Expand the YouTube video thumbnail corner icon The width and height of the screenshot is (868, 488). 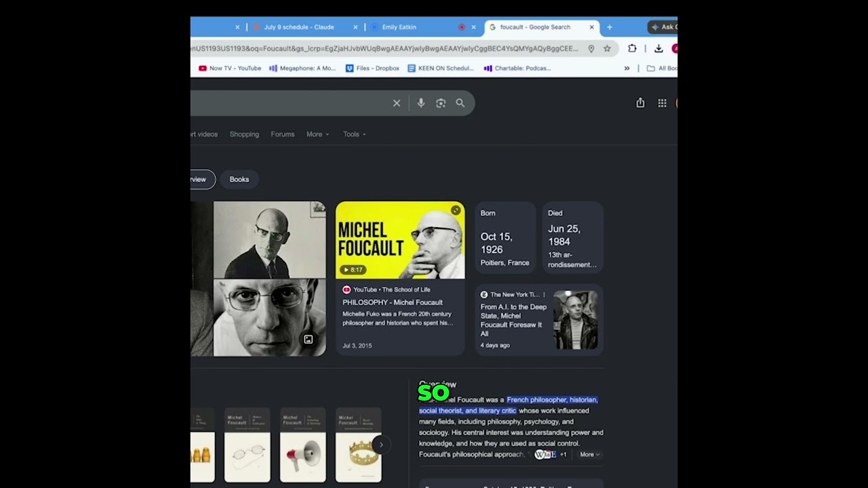coord(456,210)
